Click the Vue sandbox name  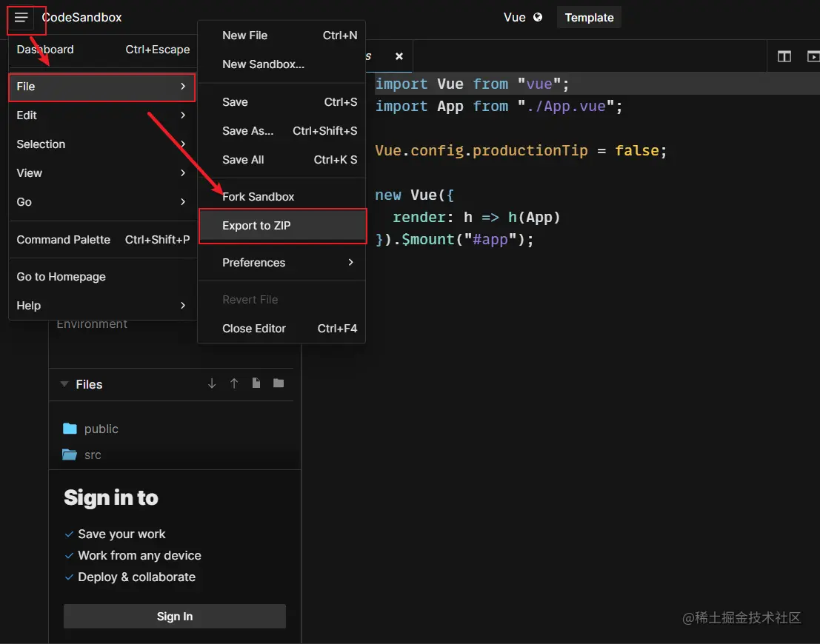[x=514, y=17]
